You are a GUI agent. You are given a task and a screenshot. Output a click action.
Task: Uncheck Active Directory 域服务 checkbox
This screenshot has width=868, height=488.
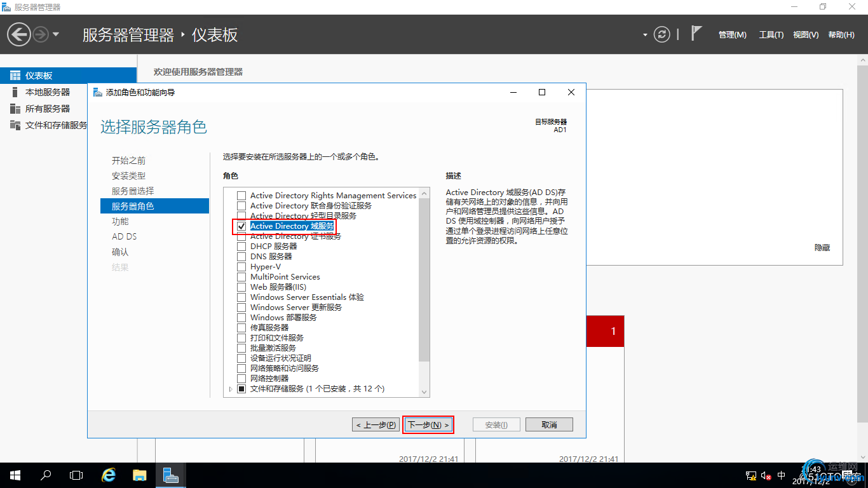[241, 226]
